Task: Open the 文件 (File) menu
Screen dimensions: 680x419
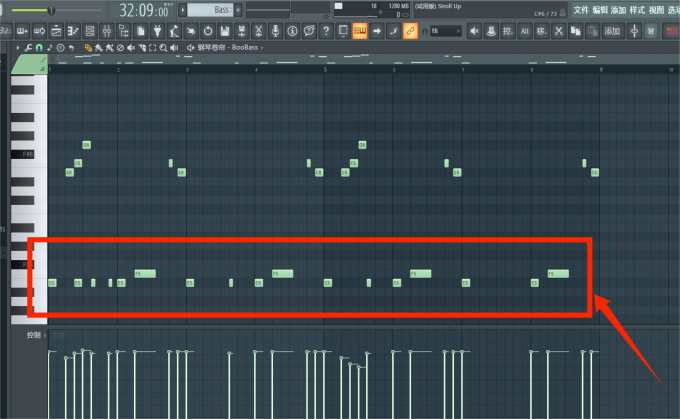Action: [580, 9]
